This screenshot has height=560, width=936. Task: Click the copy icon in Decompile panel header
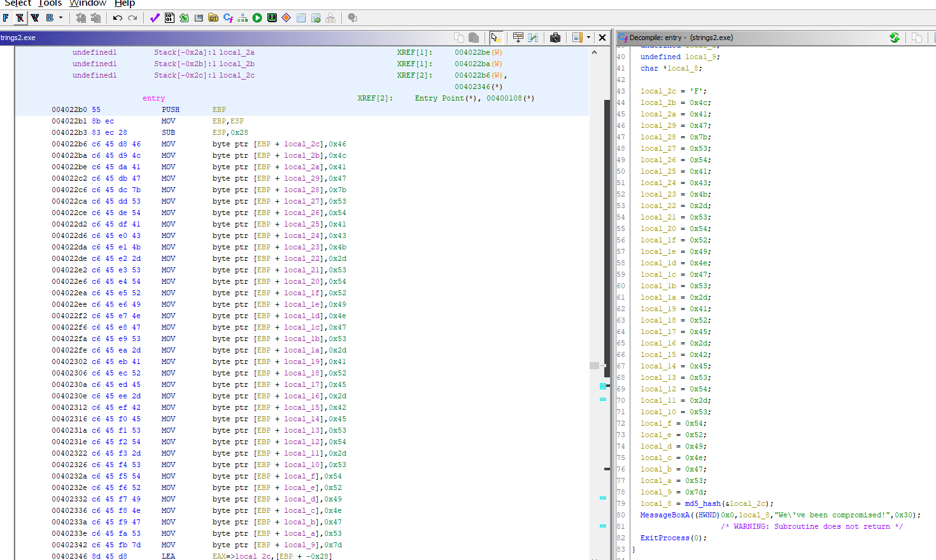tap(917, 38)
